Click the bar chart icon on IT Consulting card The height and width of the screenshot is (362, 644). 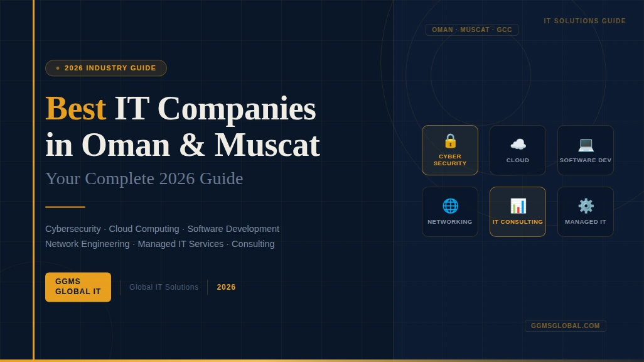518,206
